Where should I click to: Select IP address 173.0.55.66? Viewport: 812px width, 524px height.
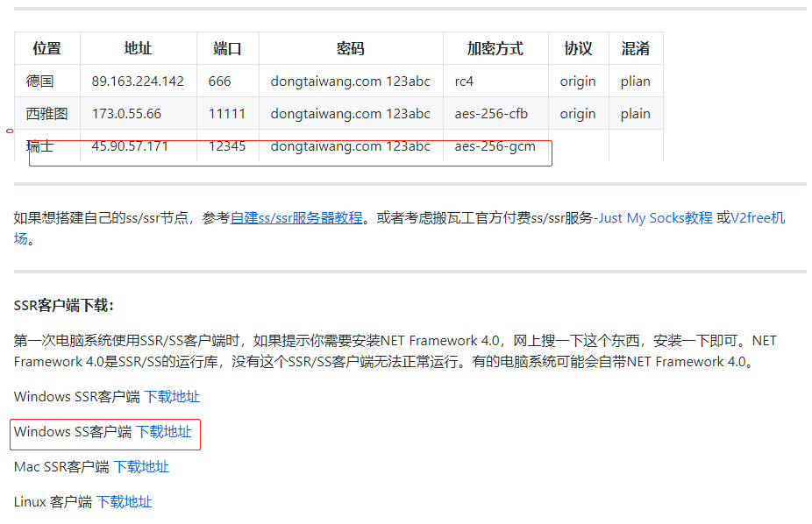tap(126, 114)
